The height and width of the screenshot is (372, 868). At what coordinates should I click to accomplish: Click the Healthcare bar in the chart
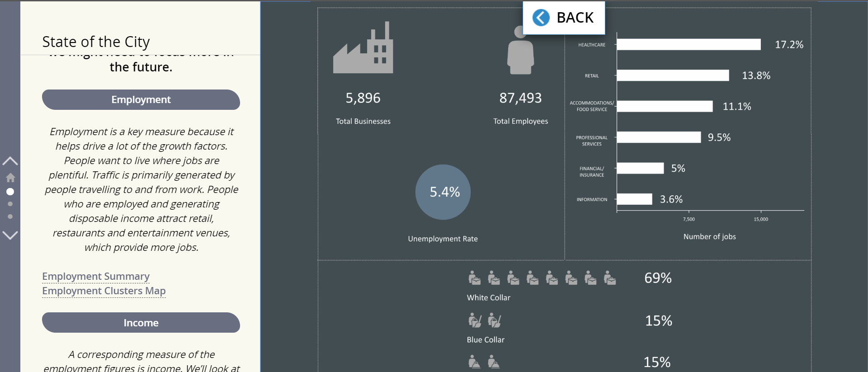[689, 44]
